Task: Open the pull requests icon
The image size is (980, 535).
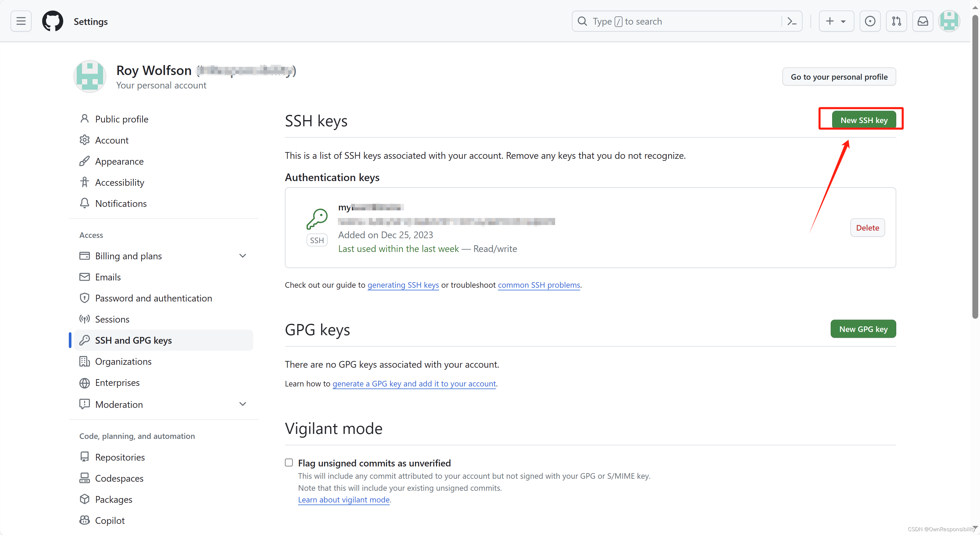Action: click(x=896, y=21)
